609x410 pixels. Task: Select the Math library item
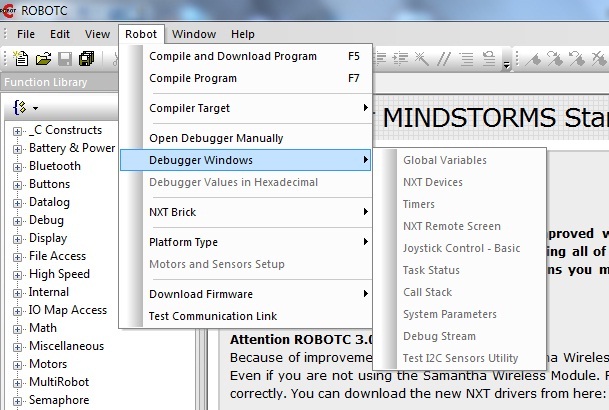pos(43,328)
